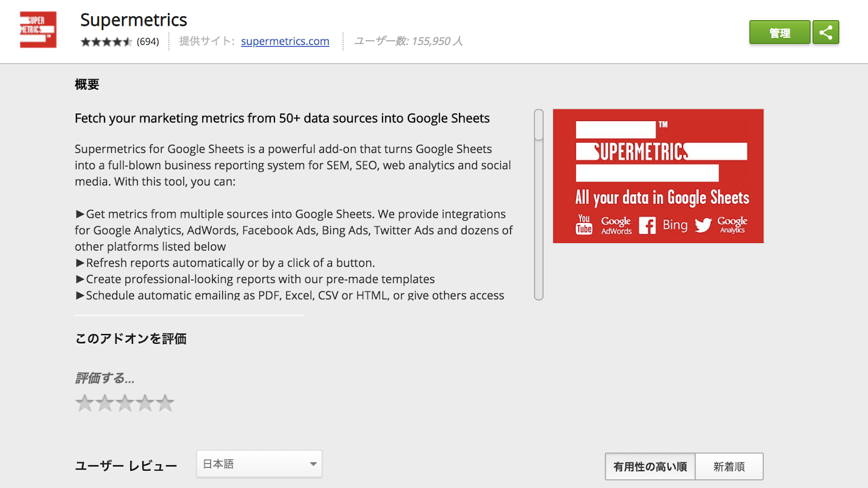868x488 pixels.
Task: Click the 提供サイト: label
Action: click(207, 41)
